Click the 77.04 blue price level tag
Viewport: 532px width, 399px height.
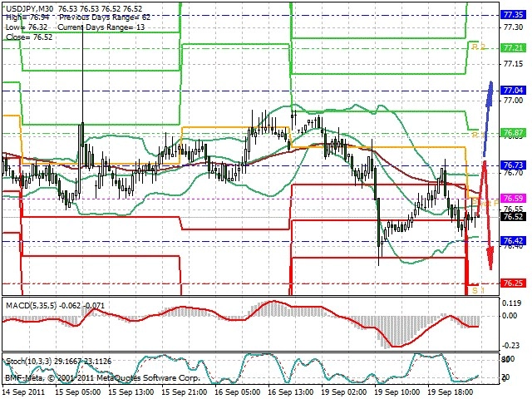(x=514, y=91)
